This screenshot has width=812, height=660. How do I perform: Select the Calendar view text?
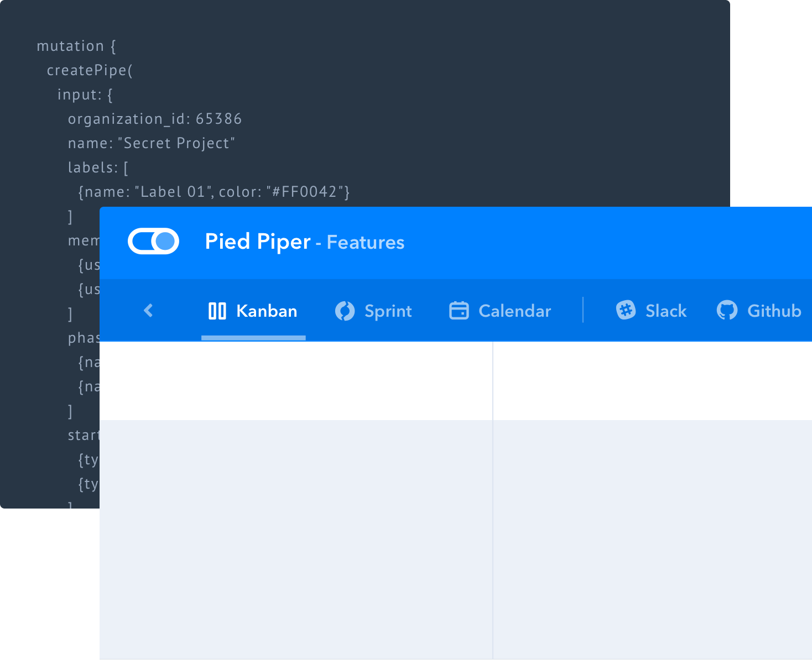tap(514, 311)
